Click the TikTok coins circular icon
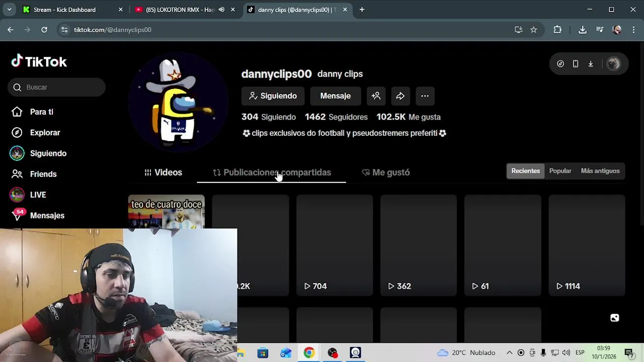 tap(560, 64)
